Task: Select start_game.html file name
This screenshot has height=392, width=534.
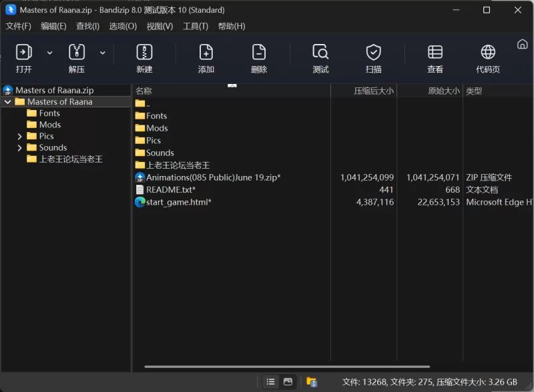Action: [x=178, y=202]
